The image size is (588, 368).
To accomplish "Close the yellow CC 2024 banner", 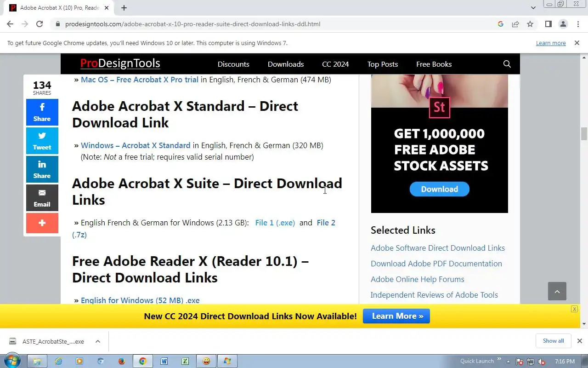I will pyautogui.click(x=574, y=309).
